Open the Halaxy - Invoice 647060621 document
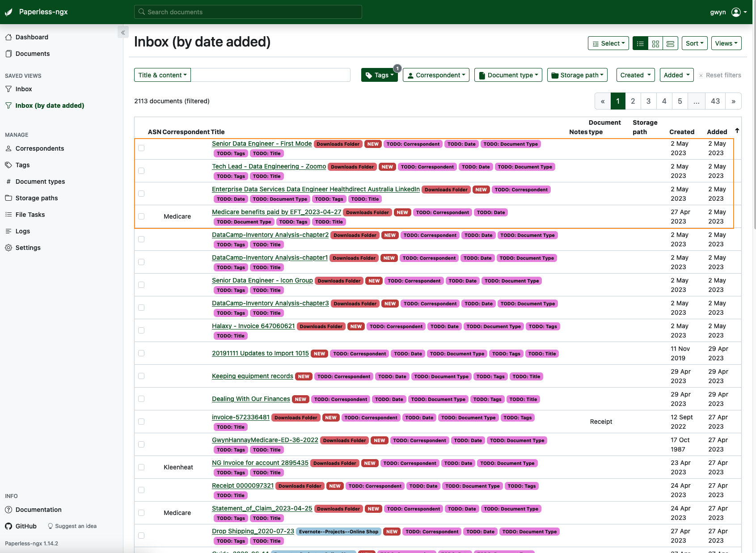756x553 pixels. [253, 326]
